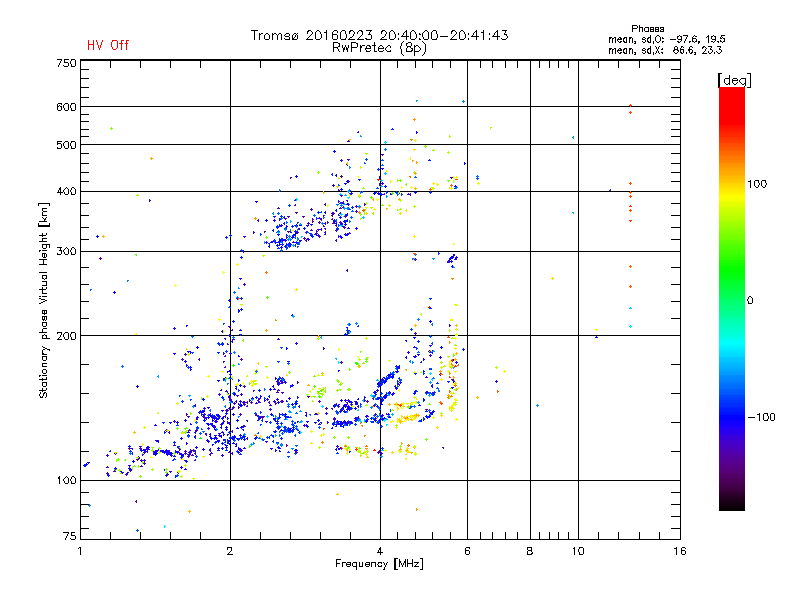Click the y-axis '75' tick label
This screenshot has width=800, height=600.
point(70,536)
